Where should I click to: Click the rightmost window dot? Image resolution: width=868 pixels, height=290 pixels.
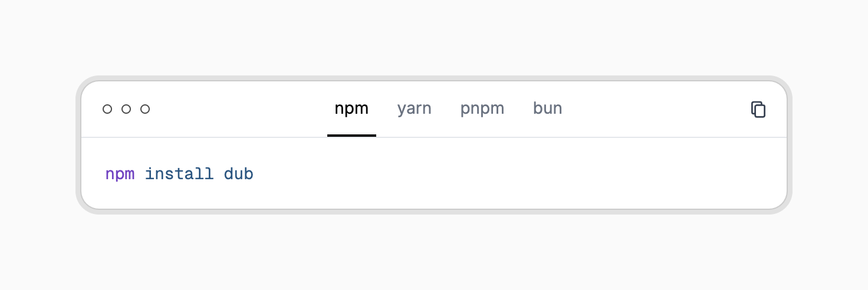(145, 109)
